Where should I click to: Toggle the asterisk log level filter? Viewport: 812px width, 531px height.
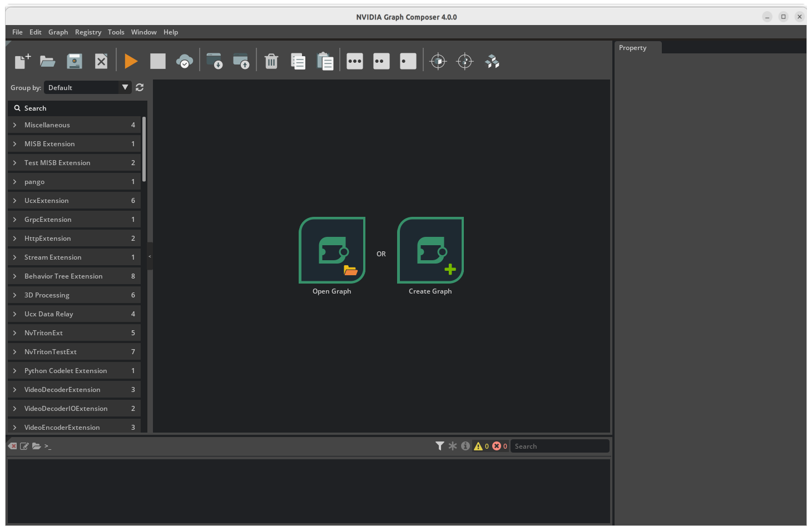coord(453,446)
